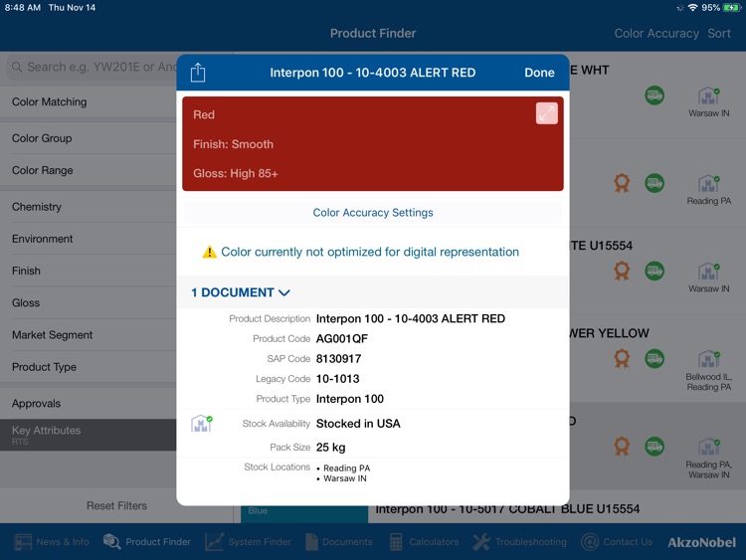
Task: Tap the green RTS truck icon in the WHT row
Action: point(654,95)
